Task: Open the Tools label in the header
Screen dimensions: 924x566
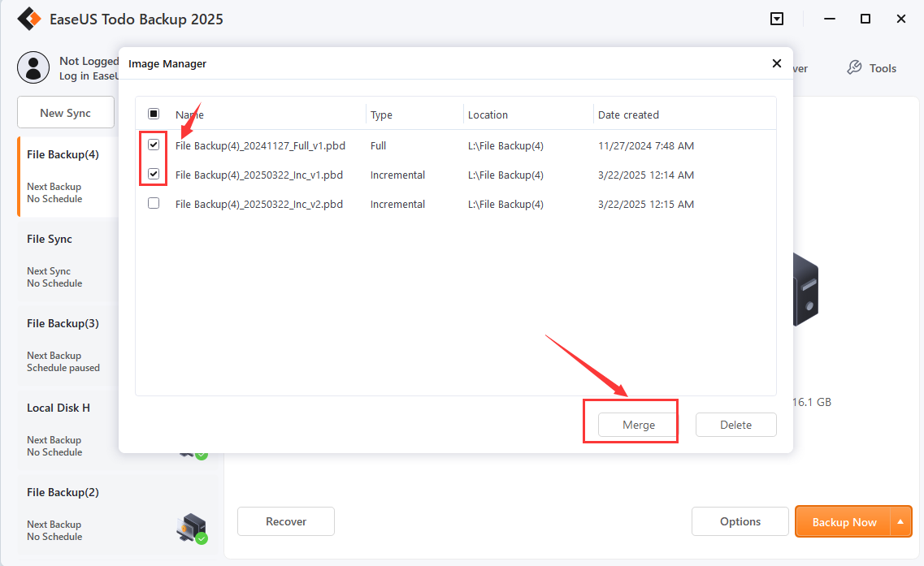Action: coord(883,68)
